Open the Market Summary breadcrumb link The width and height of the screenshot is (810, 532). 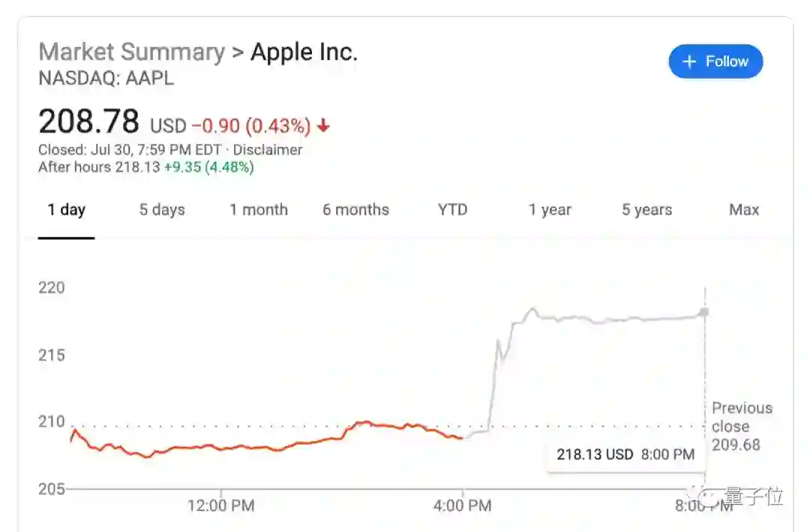click(131, 52)
